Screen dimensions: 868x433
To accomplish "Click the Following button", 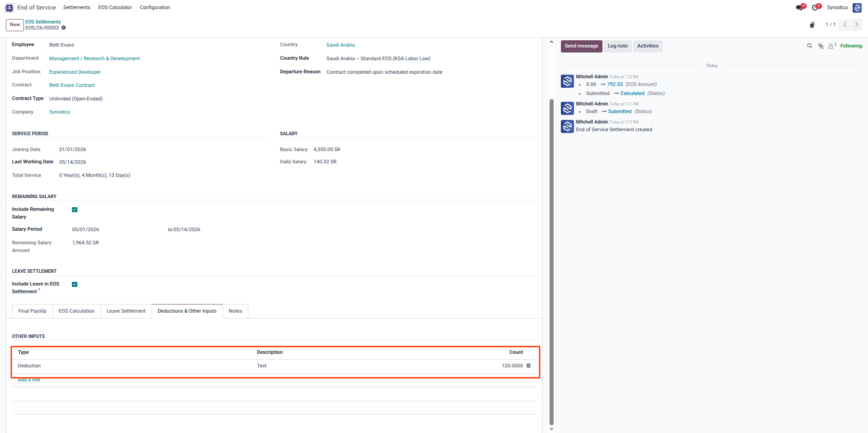I will [851, 46].
